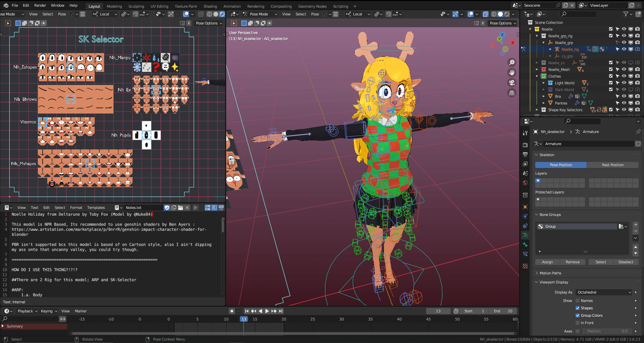The height and width of the screenshot is (343, 644).
Task: Click the Rest Position button
Action: click(613, 165)
